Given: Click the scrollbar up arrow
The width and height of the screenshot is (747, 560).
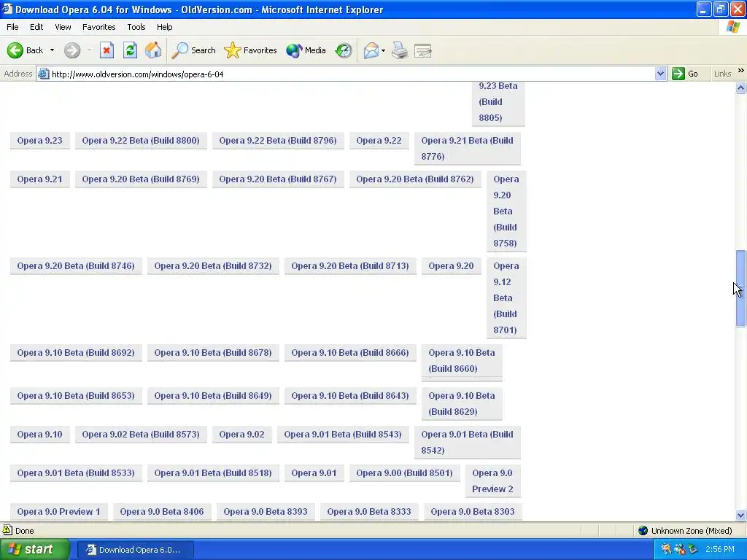Looking at the screenshot, I should pyautogui.click(x=741, y=87).
